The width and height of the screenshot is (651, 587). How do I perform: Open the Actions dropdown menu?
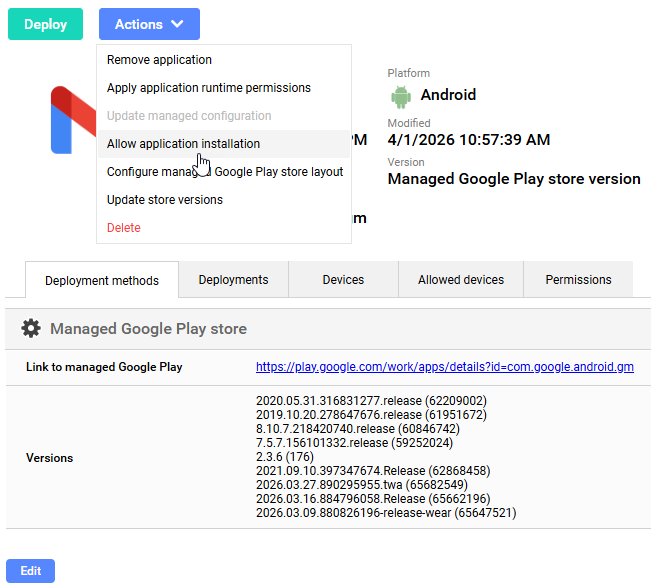(x=149, y=24)
